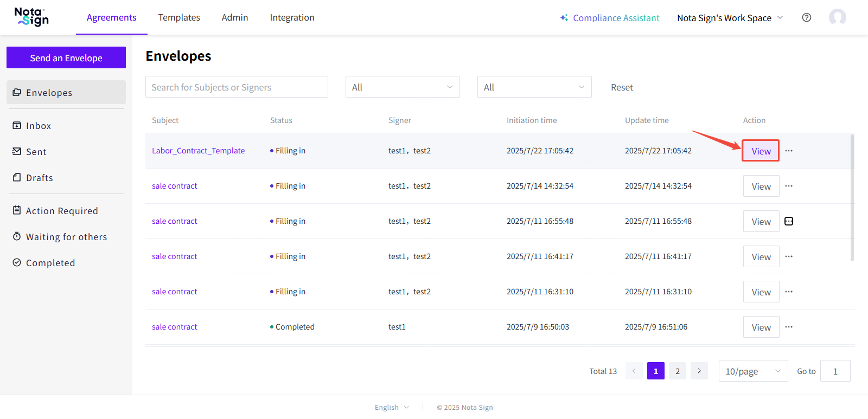Open the Labor_Contract_Template subject link
This screenshot has width=868, height=419.
pos(198,151)
